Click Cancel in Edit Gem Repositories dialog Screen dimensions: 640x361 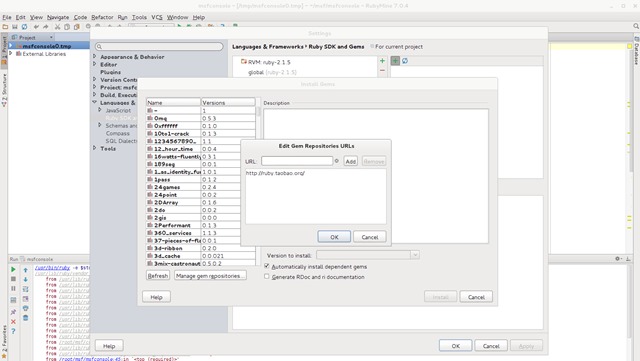[x=370, y=237]
